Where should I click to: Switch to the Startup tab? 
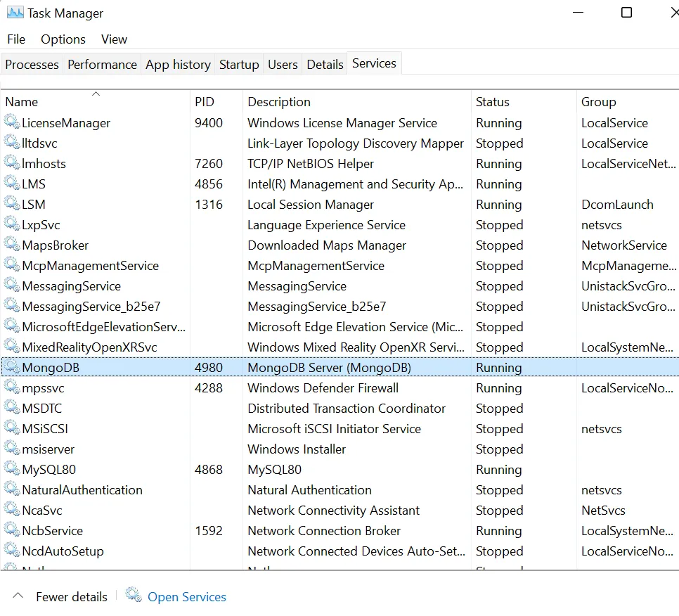pyautogui.click(x=239, y=65)
